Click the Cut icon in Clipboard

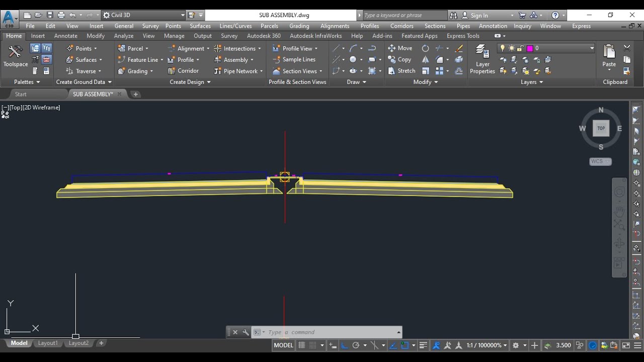(x=627, y=48)
